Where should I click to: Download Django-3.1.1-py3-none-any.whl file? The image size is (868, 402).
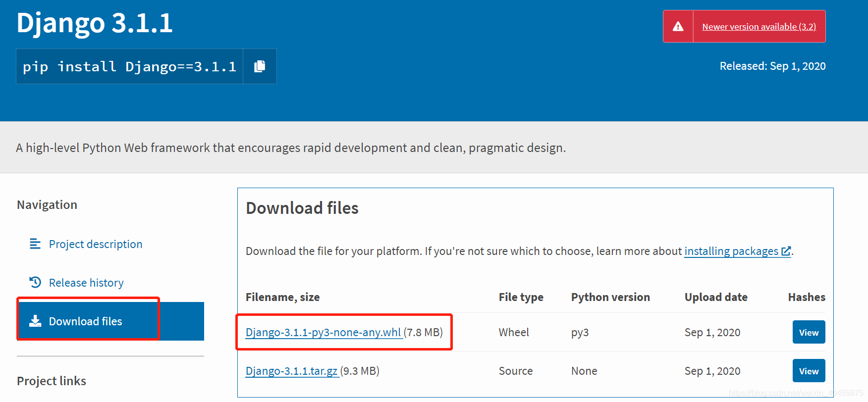(324, 332)
